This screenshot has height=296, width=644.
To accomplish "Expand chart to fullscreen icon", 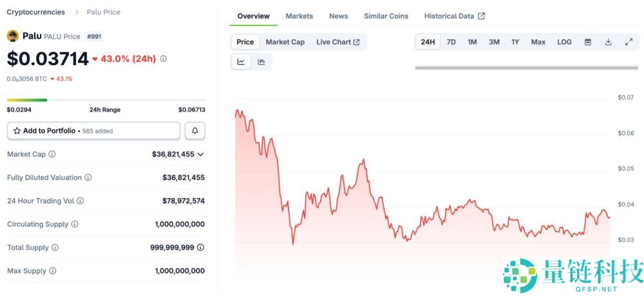I will coord(629,42).
